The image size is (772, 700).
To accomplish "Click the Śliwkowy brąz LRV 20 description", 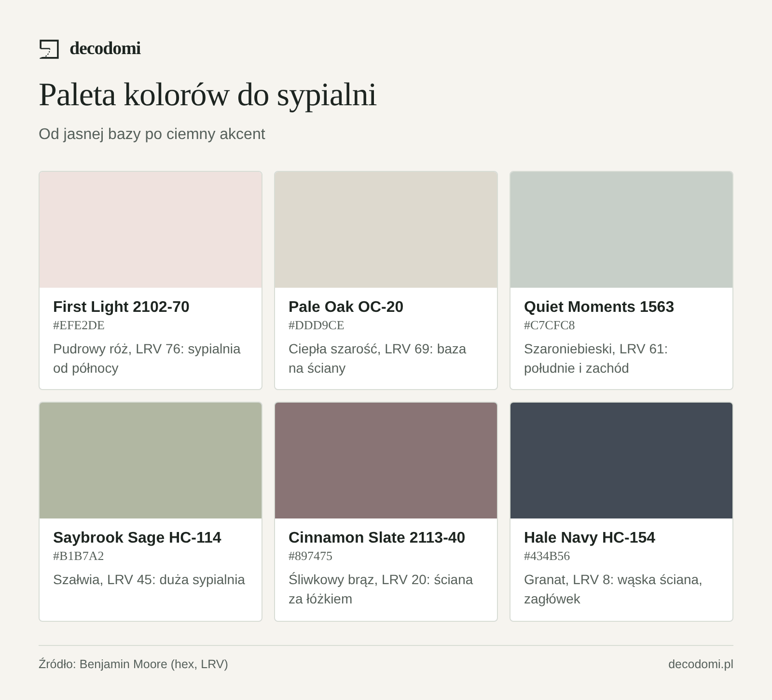I will [381, 589].
